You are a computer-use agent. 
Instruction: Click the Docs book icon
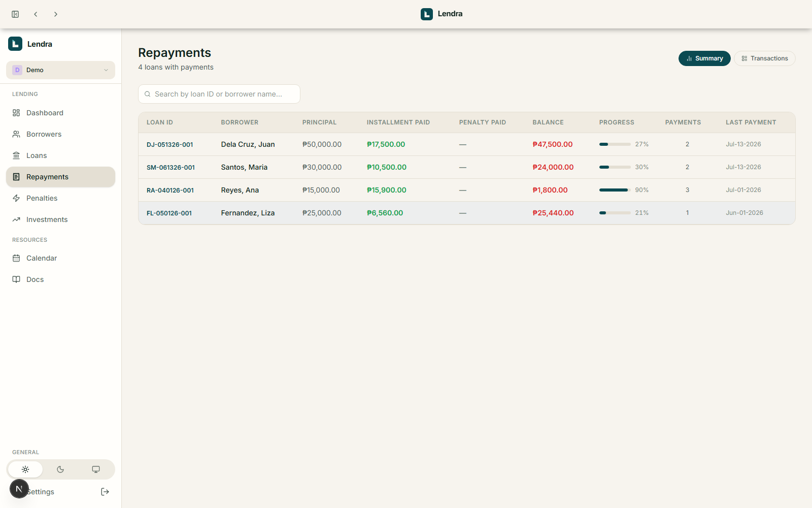point(16,279)
